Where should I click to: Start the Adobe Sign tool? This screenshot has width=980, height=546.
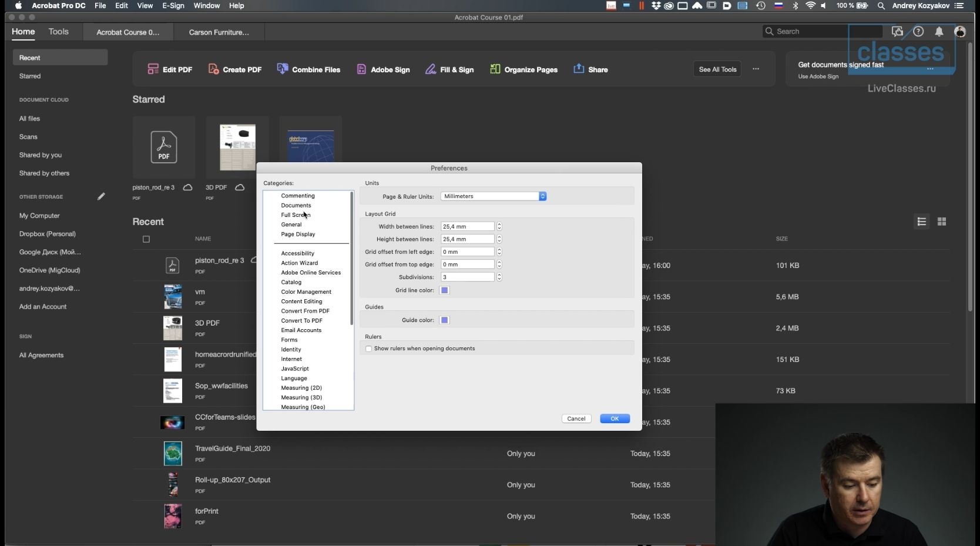tap(383, 69)
